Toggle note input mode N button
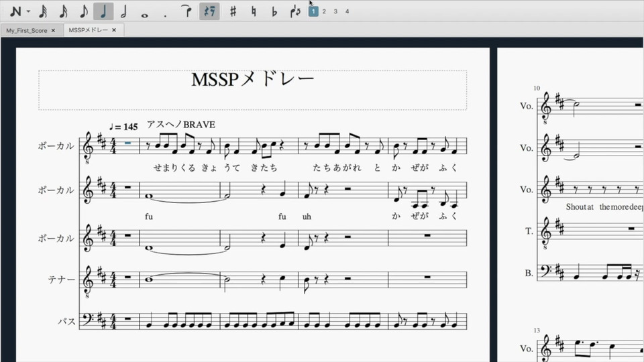 [15, 11]
